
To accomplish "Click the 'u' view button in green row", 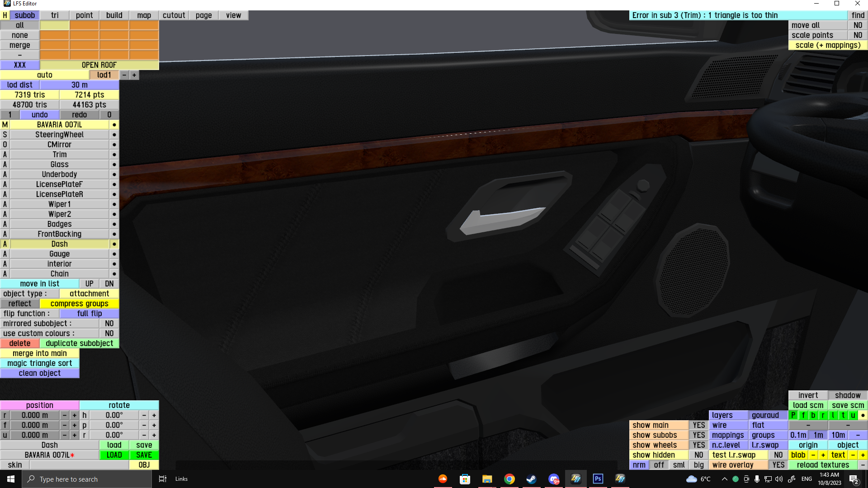I will click(x=853, y=415).
